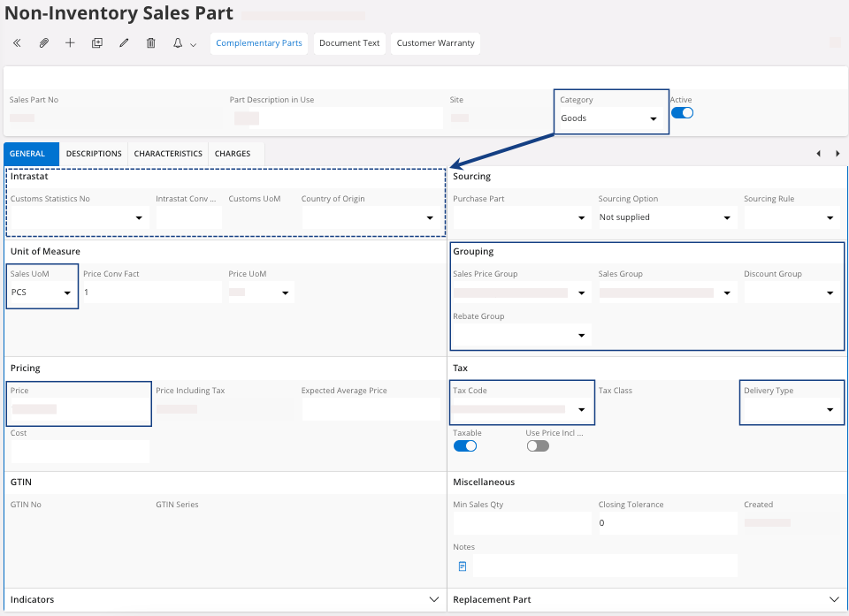Expand the Replacement Part section
The height and width of the screenshot is (616, 849).
pyautogui.click(x=833, y=599)
